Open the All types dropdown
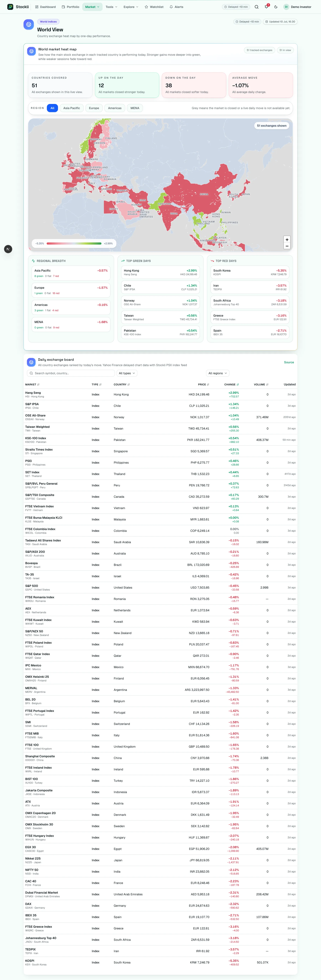 [127, 373]
